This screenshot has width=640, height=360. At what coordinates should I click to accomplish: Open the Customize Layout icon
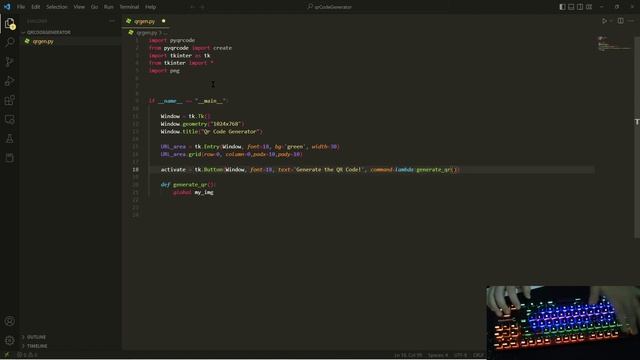pos(589,7)
